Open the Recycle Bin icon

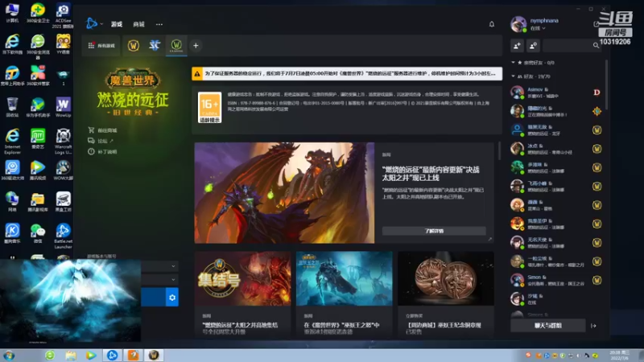(12, 107)
